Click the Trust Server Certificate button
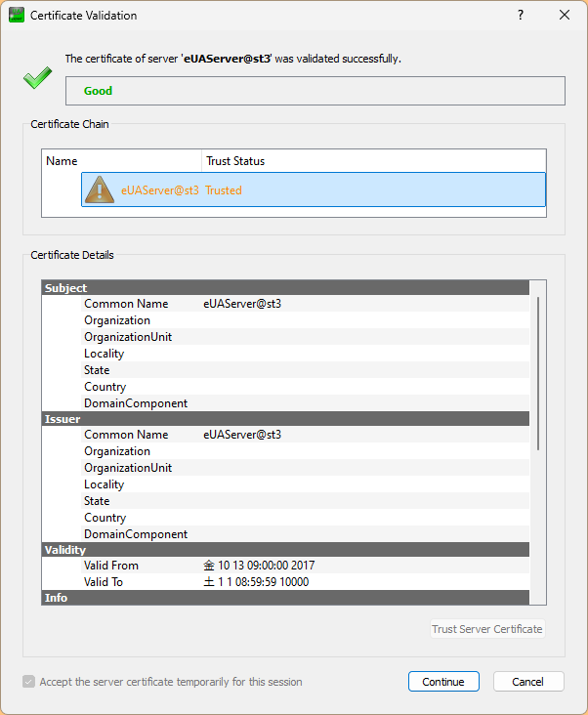 (486, 629)
